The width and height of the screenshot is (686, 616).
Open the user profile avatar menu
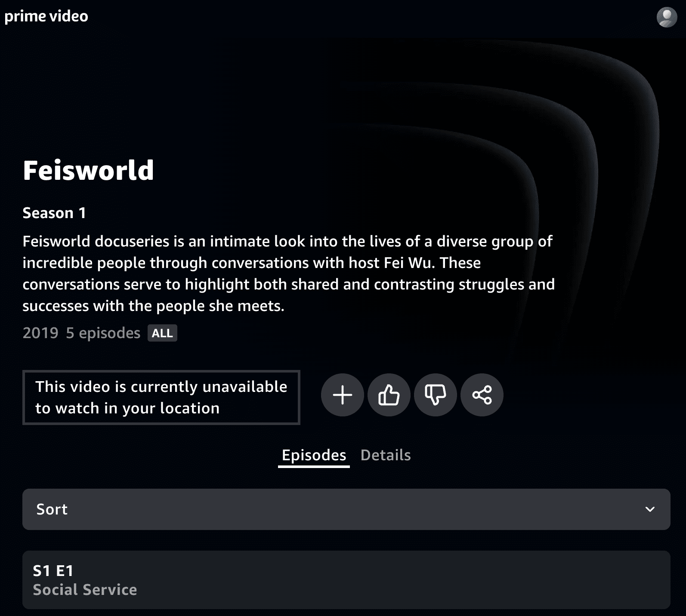coord(667,17)
